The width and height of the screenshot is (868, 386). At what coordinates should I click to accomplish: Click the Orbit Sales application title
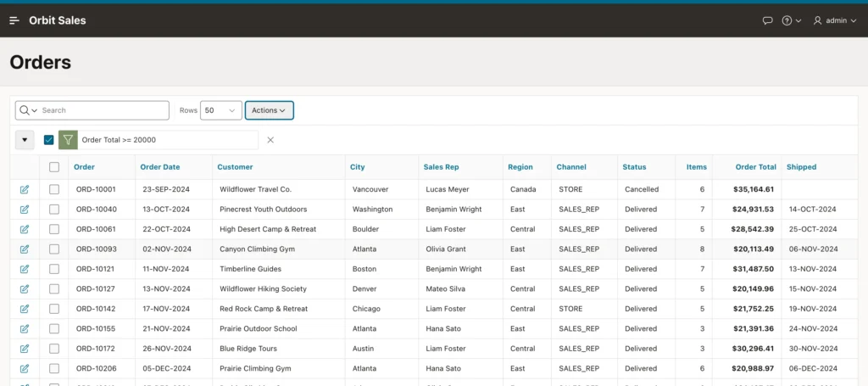tap(58, 20)
